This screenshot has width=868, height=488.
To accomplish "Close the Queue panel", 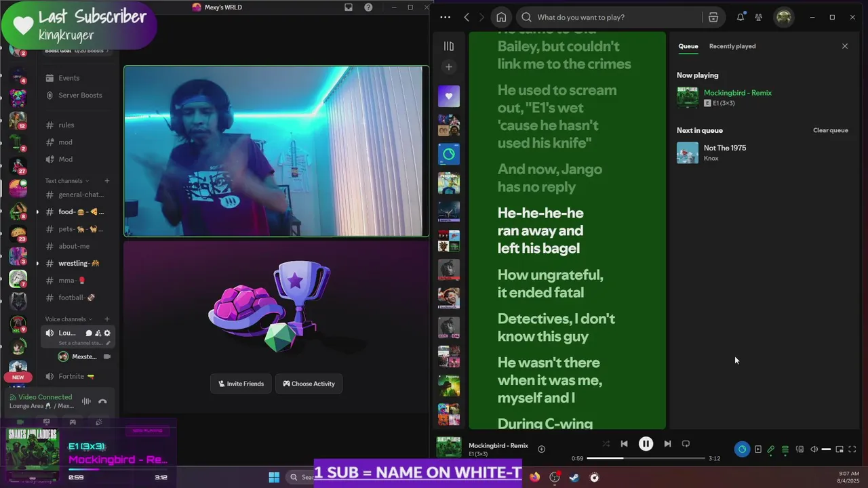I will point(845,46).
